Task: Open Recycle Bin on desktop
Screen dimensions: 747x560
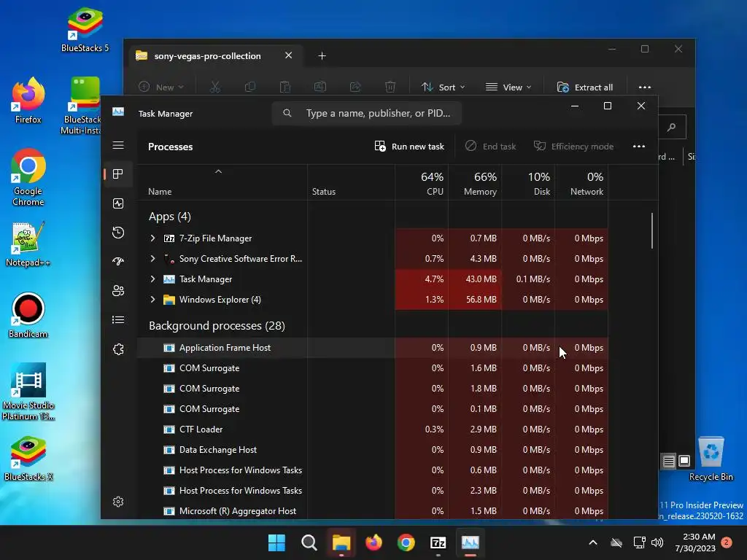Action: tap(711, 459)
